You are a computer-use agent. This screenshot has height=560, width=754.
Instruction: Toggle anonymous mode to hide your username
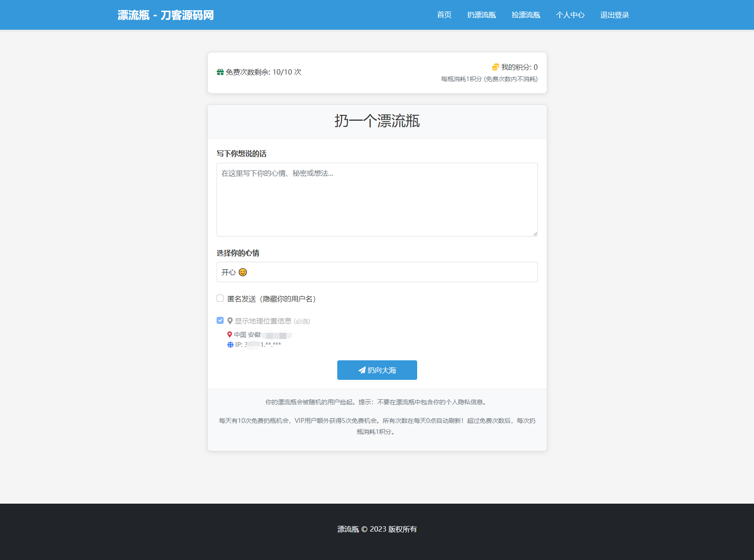(220, 298)
